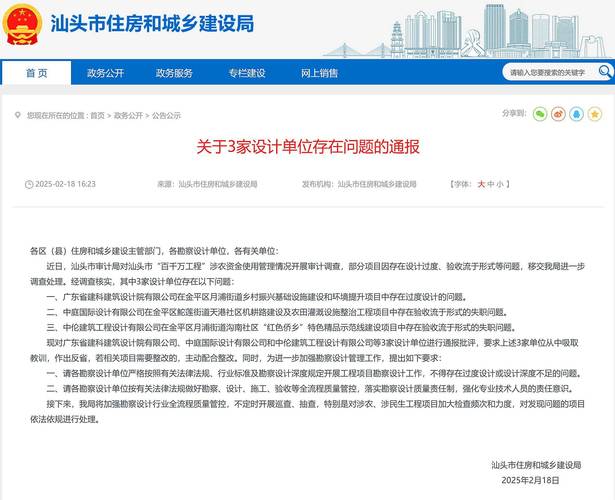The image size is (615, 500).
Task: Click item 三 about 中伦建筑工程设计有限公司在金平区
Action: click(282, 327)
